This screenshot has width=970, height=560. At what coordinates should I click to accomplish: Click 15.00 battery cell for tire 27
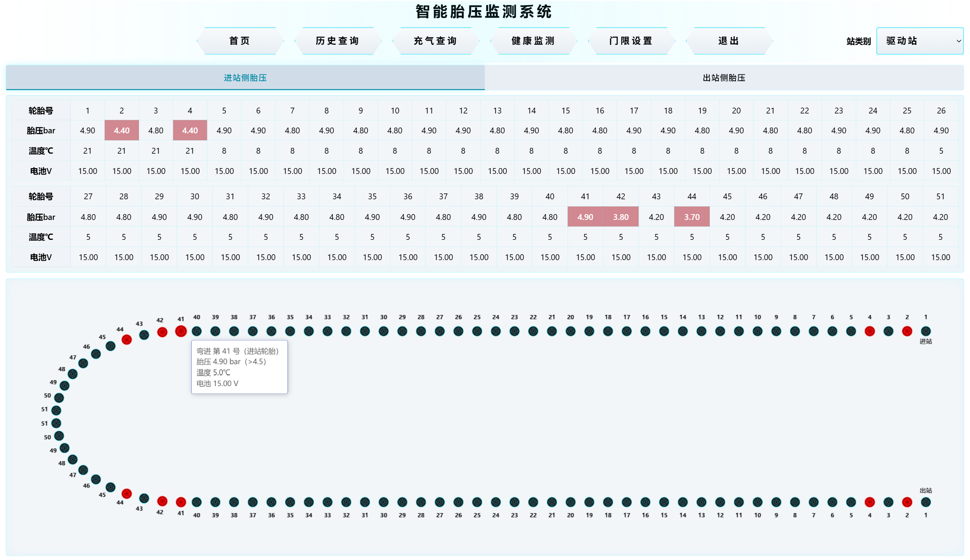88,257
